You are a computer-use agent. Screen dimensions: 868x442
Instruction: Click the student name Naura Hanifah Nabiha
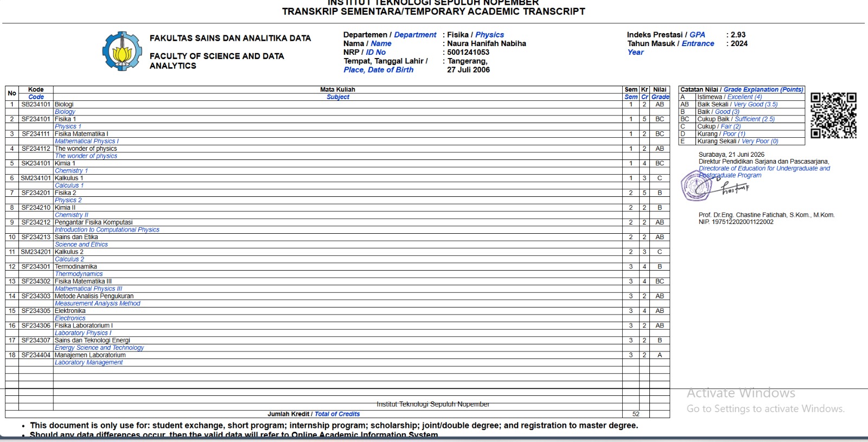(x=487, y=43)
